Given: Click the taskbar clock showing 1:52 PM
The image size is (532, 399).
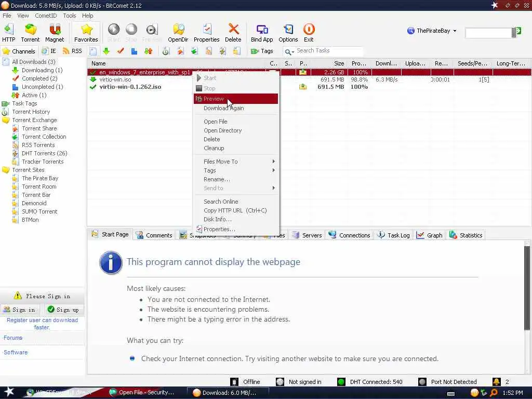Looking at the screenshot, I should coord(513,393).
